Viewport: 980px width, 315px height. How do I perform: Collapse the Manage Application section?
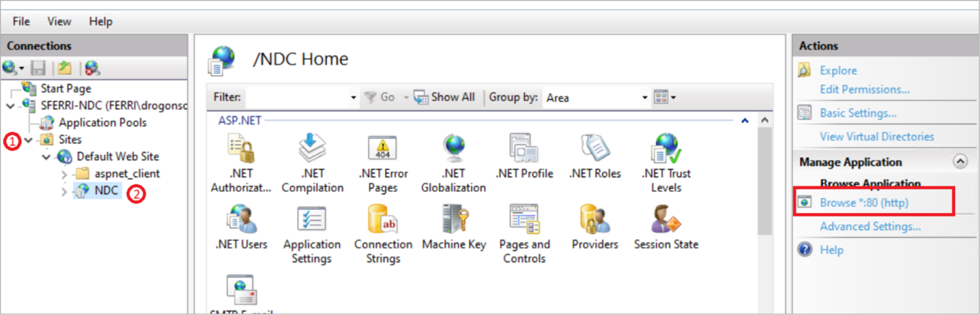960,162
